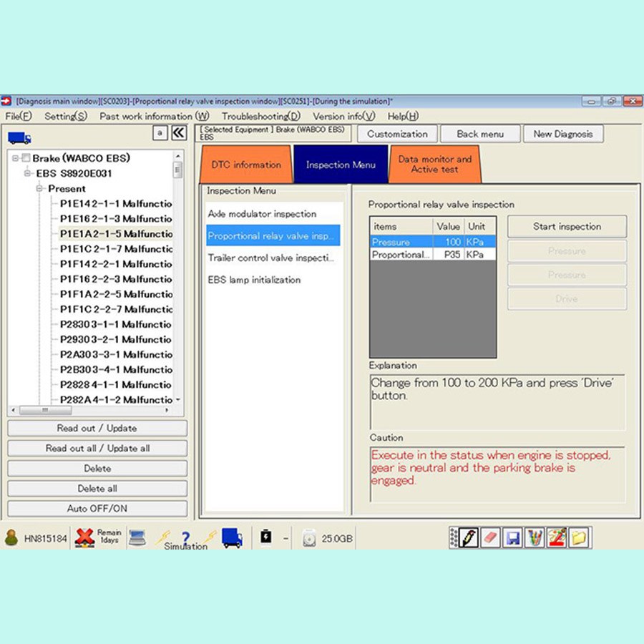Screen dimensions: 644x644
Task: Click the eraser icon in the bottom toolbar
Action: pyautogui.click(x=491, y=537)
